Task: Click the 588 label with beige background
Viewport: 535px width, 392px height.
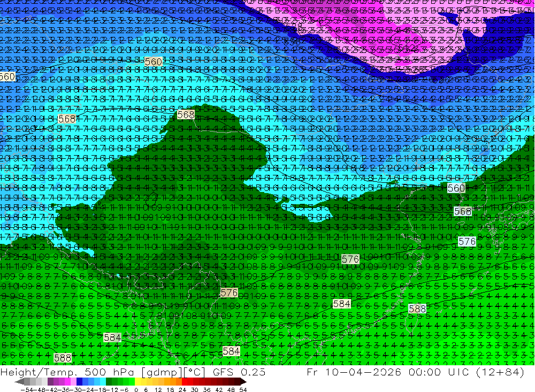Action: coord(63,358)
